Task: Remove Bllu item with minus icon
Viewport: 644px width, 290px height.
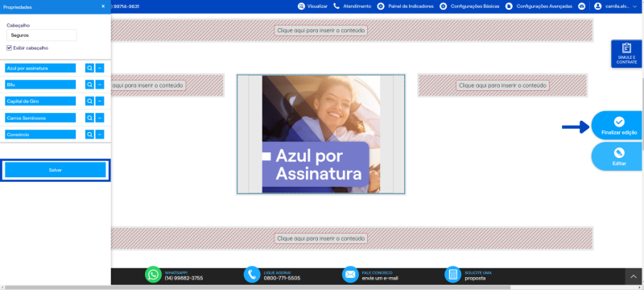Action: click(x=99, y=85)
